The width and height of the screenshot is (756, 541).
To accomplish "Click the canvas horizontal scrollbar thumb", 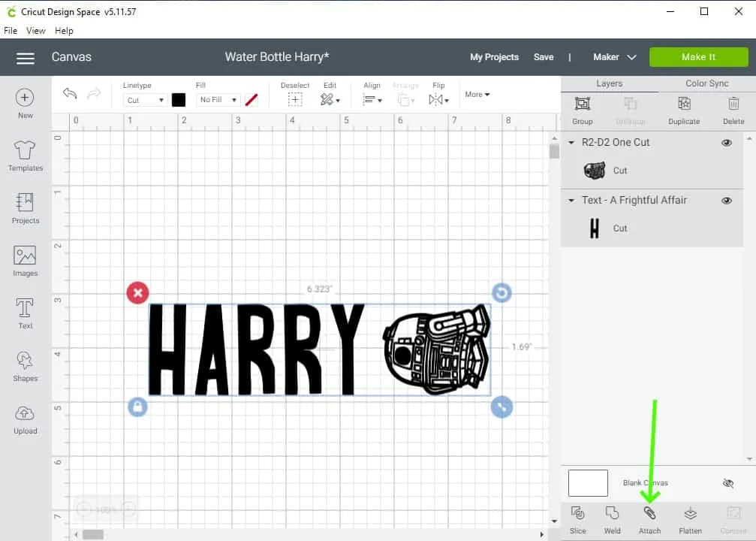I will tap(93, 534).
